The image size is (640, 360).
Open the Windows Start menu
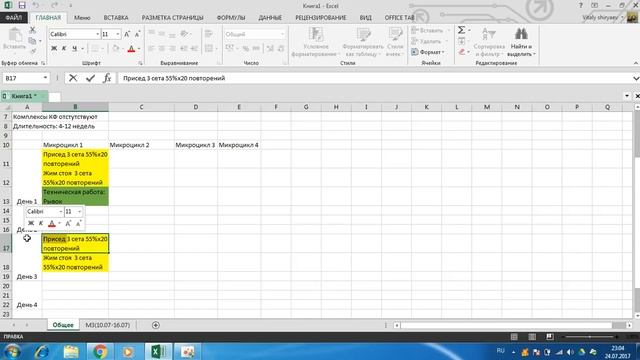pos(12,351)
